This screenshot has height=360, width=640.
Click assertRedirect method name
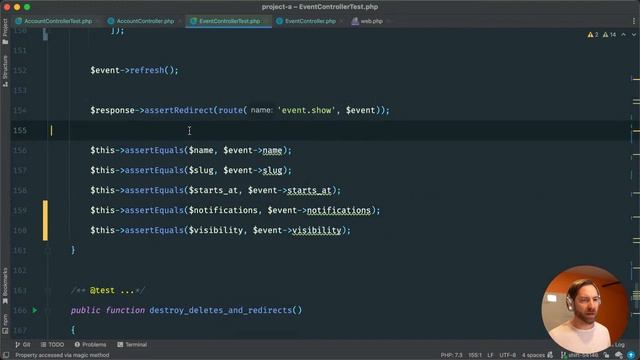click(x=179, y=110)
